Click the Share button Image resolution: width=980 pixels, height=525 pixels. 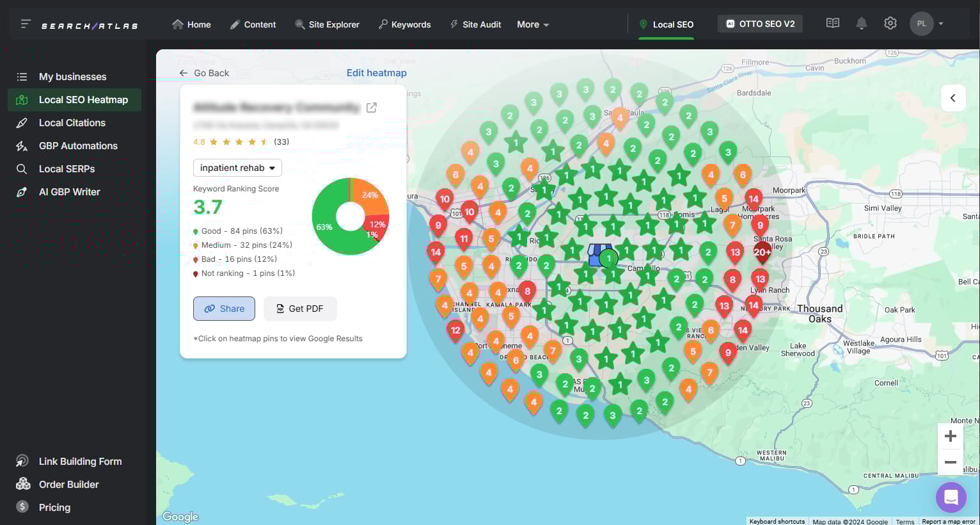[x=224, y=309]
